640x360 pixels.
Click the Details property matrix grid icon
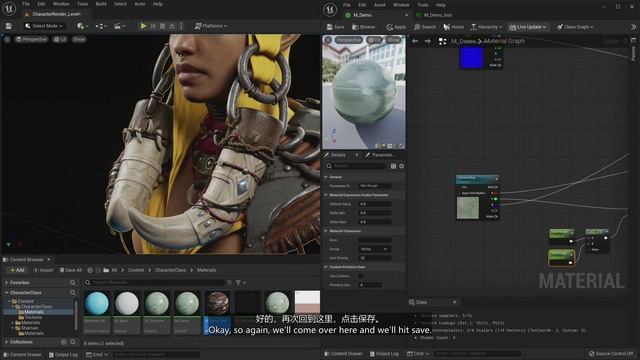[x=393, y=166]
